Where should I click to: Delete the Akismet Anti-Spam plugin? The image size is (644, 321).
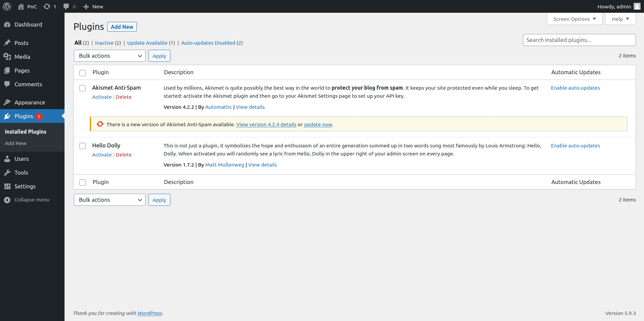coord(124,97)
